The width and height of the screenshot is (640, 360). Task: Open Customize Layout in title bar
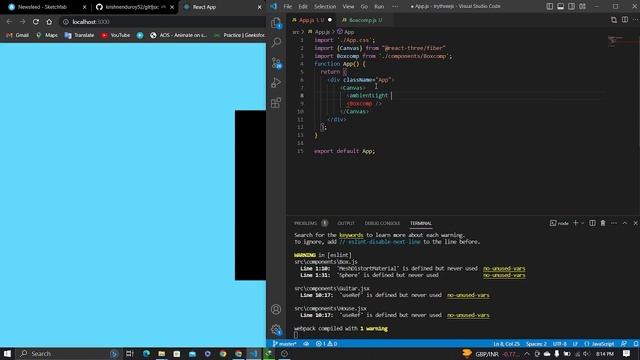[x=582, y=7]
